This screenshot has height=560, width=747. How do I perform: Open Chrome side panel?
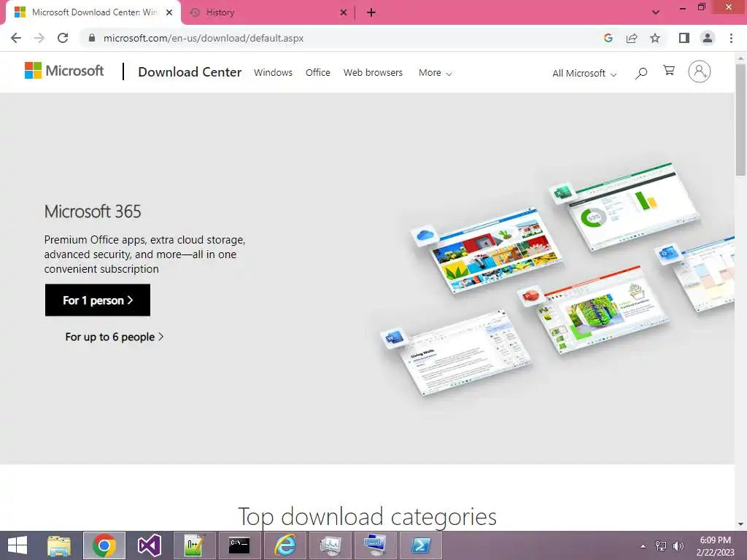point(684,38)
